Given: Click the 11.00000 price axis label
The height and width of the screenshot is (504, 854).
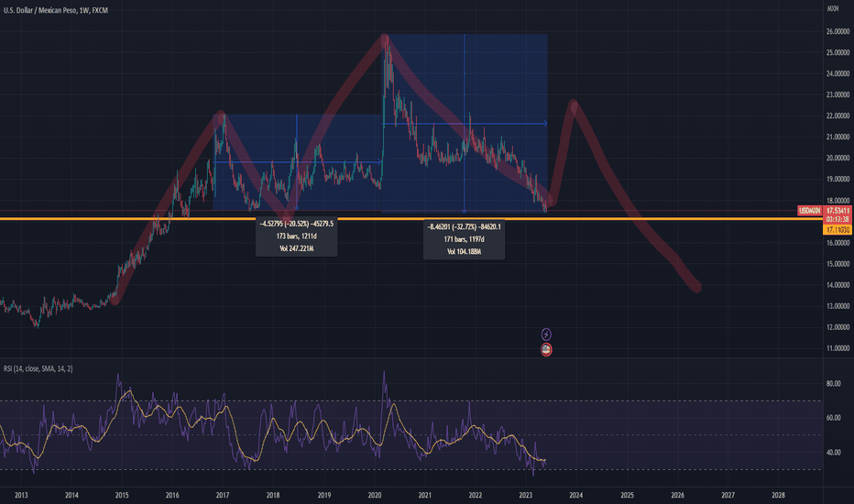Looking at the screenshot, I should (838, 348).
